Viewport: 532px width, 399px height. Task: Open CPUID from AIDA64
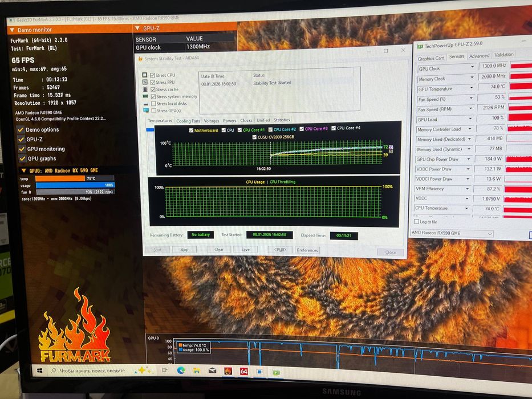click(x=280, y=250)
